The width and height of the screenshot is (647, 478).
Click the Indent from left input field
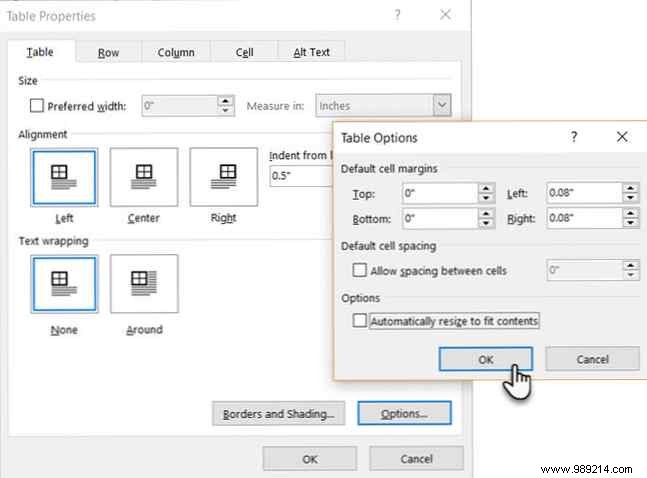click(301, 176)
